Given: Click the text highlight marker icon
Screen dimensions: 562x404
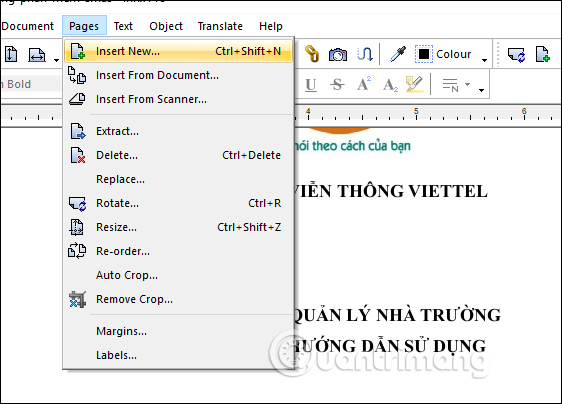Looking at the screenshot, I should [415, 85].
